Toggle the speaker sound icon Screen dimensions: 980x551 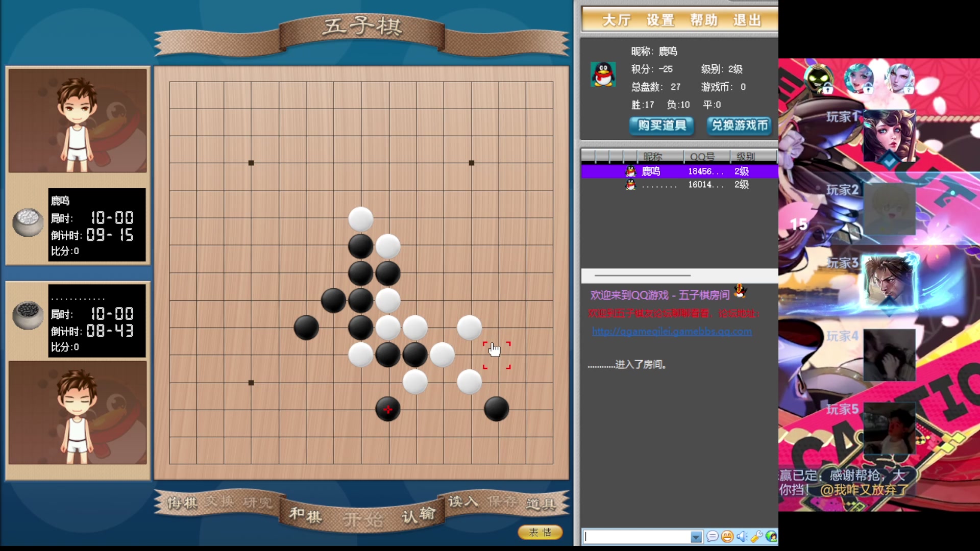click(742, 537)
